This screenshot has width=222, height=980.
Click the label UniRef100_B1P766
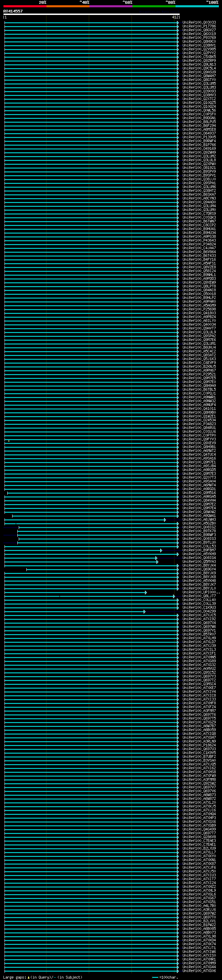199,145
